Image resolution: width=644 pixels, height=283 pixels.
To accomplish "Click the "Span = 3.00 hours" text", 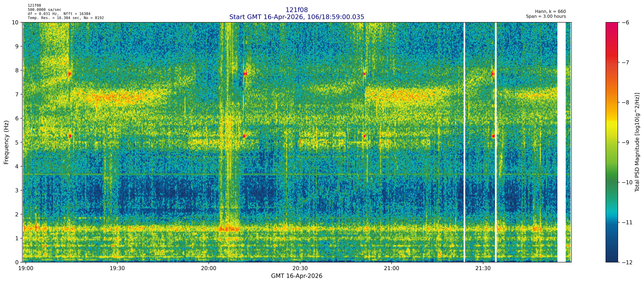I will [x=546, y=16].
